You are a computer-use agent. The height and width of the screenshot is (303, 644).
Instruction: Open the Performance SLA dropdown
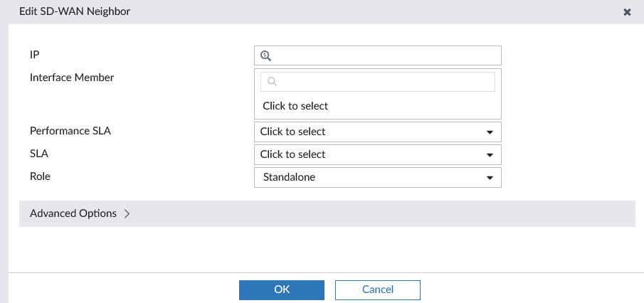point(370,132)
